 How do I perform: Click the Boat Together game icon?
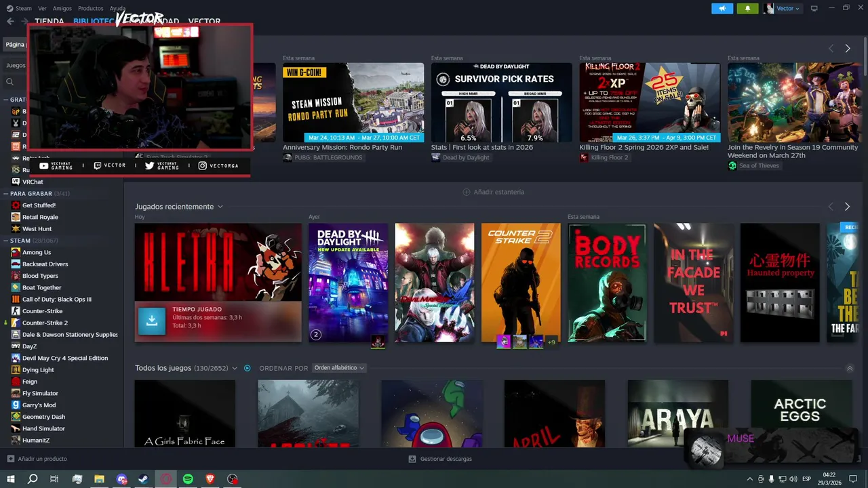[16, 287]
